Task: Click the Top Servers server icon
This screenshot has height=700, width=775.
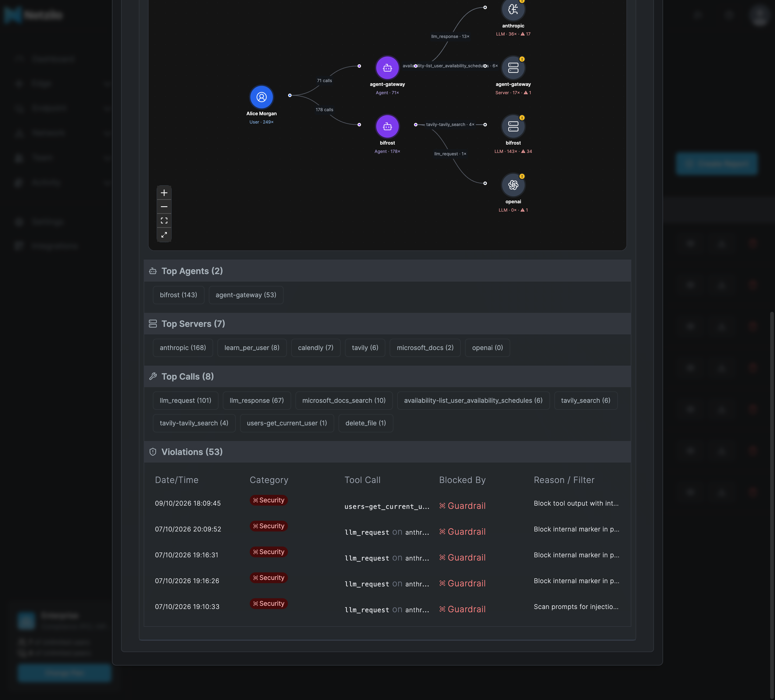Action: (x=153, y=324)
